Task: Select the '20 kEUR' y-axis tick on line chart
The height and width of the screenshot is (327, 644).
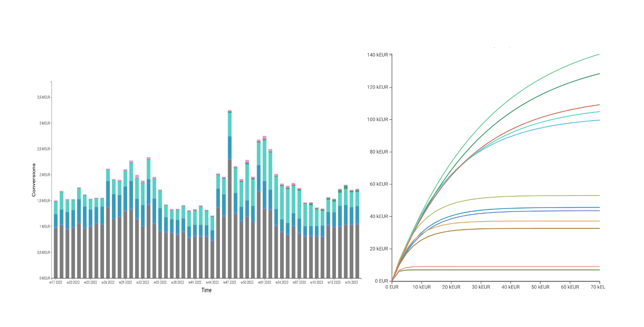Action: coord(380,249)
